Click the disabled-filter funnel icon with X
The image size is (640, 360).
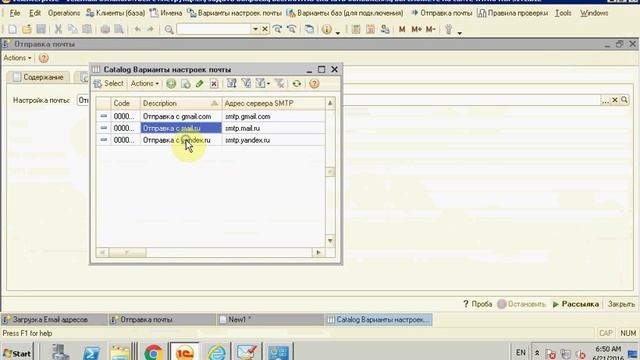pyautogui.click(x=280, y=84)
